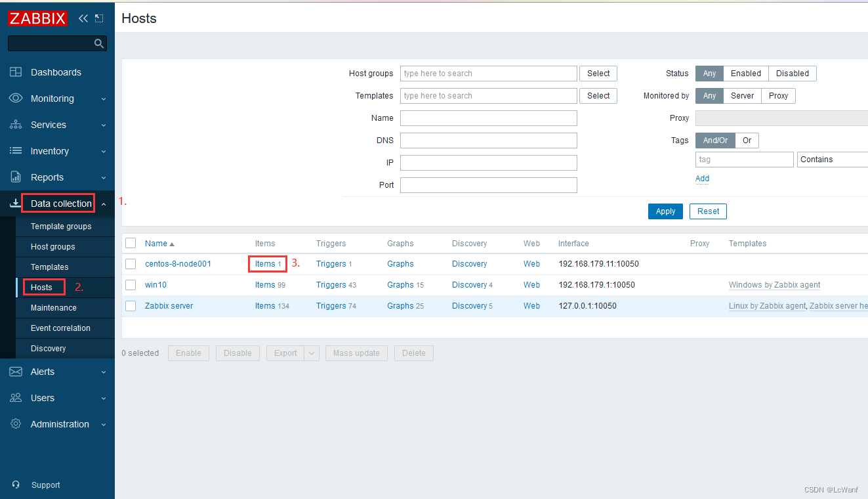Expand the Users menu chevron
This screenshot has height=499, width=868.
point(104,399)
